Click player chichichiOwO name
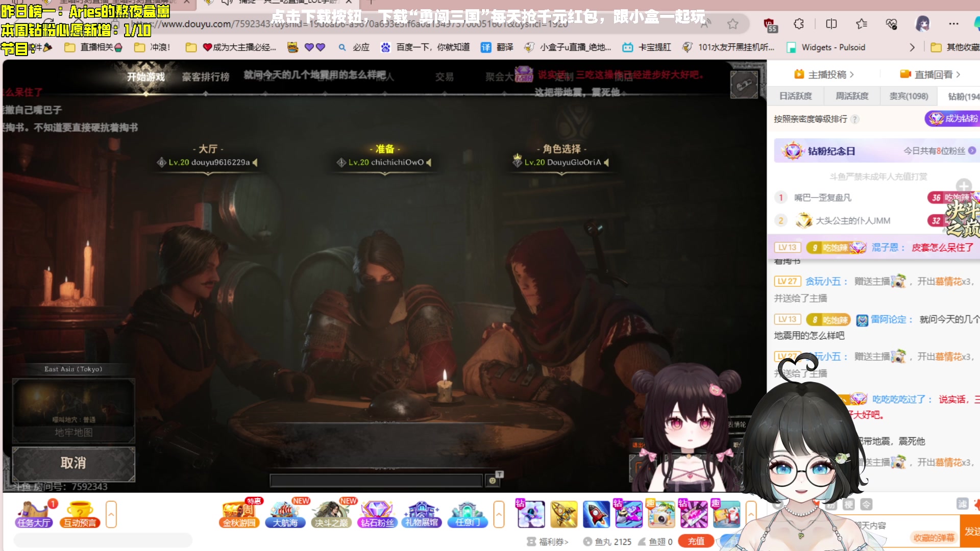This screenshot has width=980, height=551. pyautogui.click(x=397, y=162)
